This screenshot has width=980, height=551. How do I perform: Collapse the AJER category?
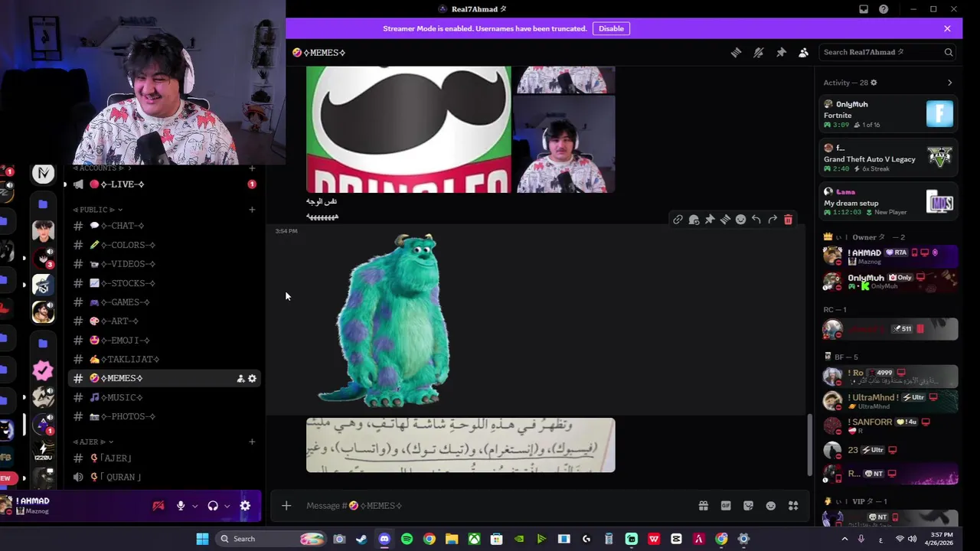tap(93, 442)
